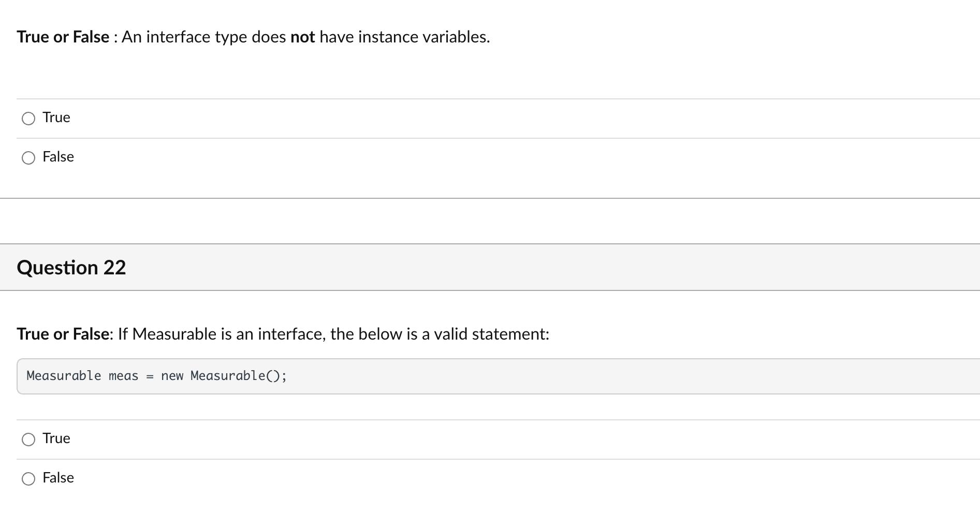This screenshot has width=980, height=512.
Task: Click bold 'True or False' in first question
Action: point(63,37)
